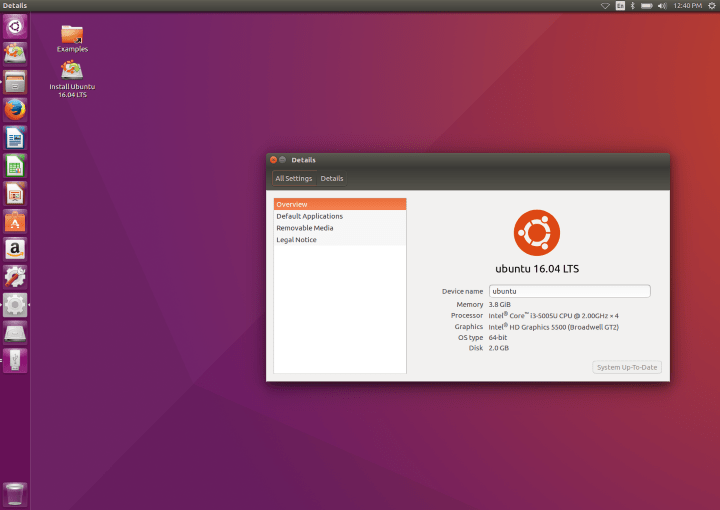Open the Ubuntu Dash search launcher
Image resolution: width=720 pixels, height=510 pixels.
click(x=15, y=27)
